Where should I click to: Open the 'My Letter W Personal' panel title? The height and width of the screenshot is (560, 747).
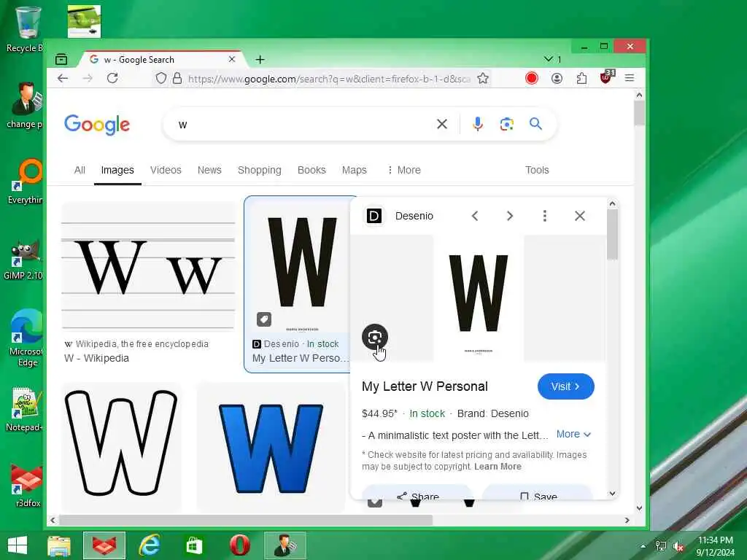pos(425,386)
